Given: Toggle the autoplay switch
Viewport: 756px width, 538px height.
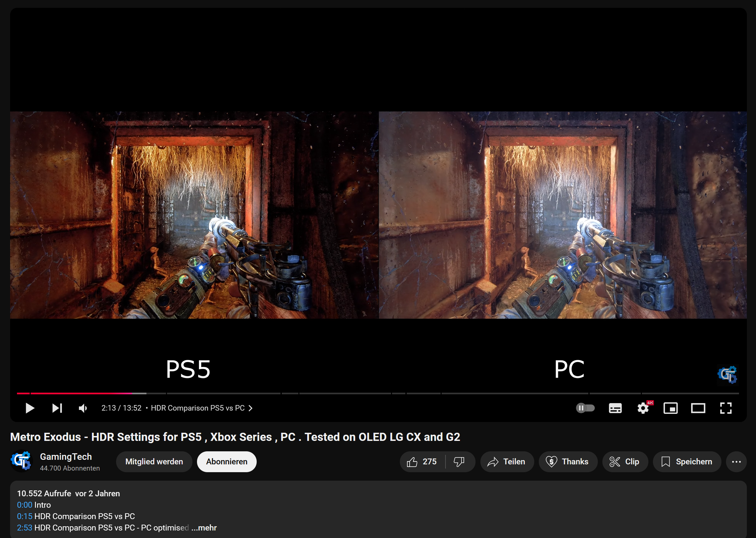Looking at the screenshot, I should click(585, 408).
